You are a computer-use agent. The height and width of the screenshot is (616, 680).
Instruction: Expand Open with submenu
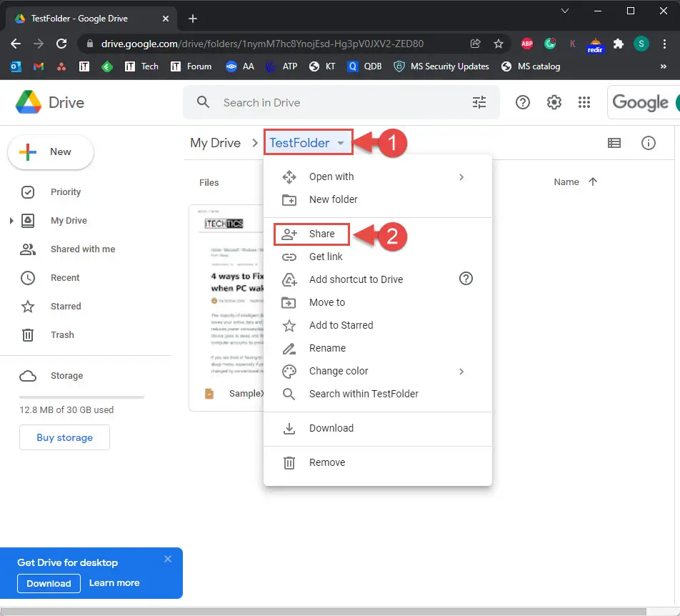pos(461,177)
